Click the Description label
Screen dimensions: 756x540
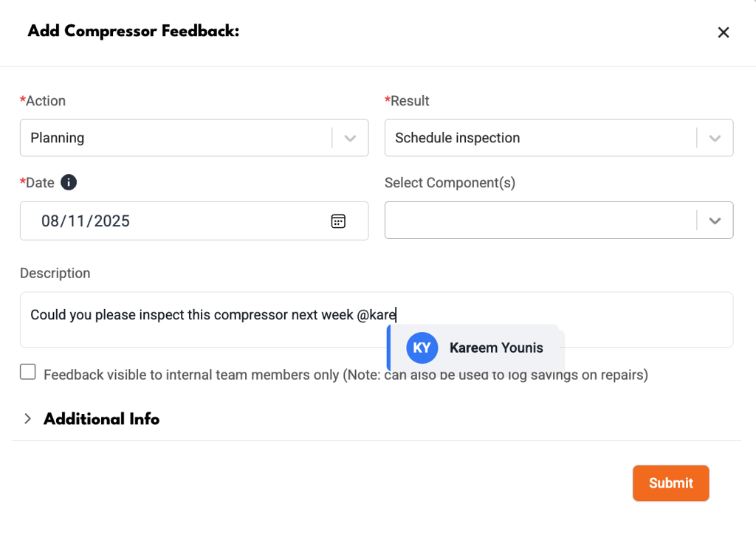(55, 273)
